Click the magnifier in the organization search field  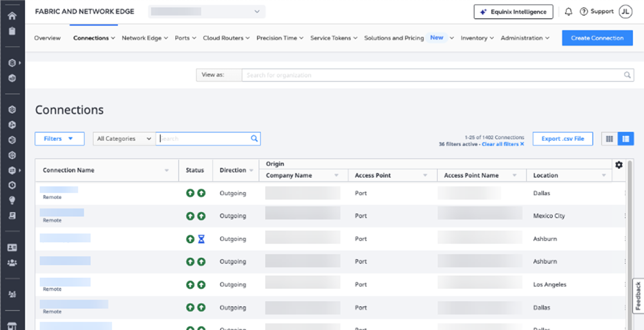click(627, 75)
